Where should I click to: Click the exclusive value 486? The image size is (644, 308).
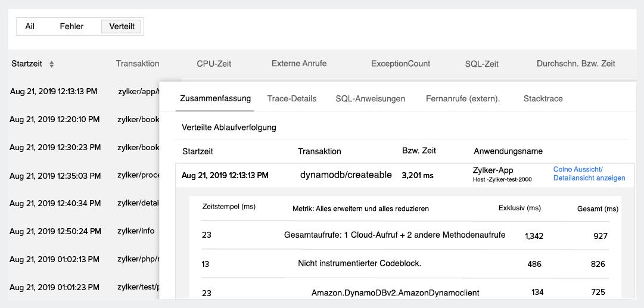click(x=534, y=264)
